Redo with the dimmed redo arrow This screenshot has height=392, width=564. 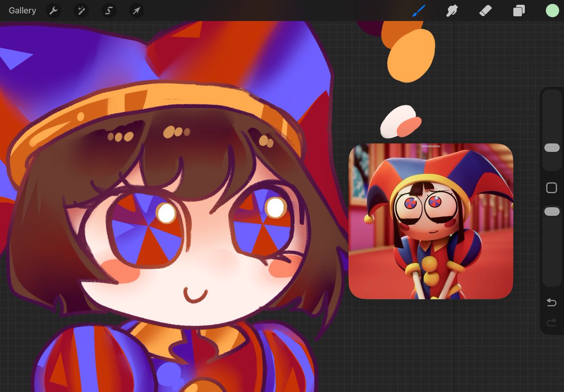click(x=552, y=322)
